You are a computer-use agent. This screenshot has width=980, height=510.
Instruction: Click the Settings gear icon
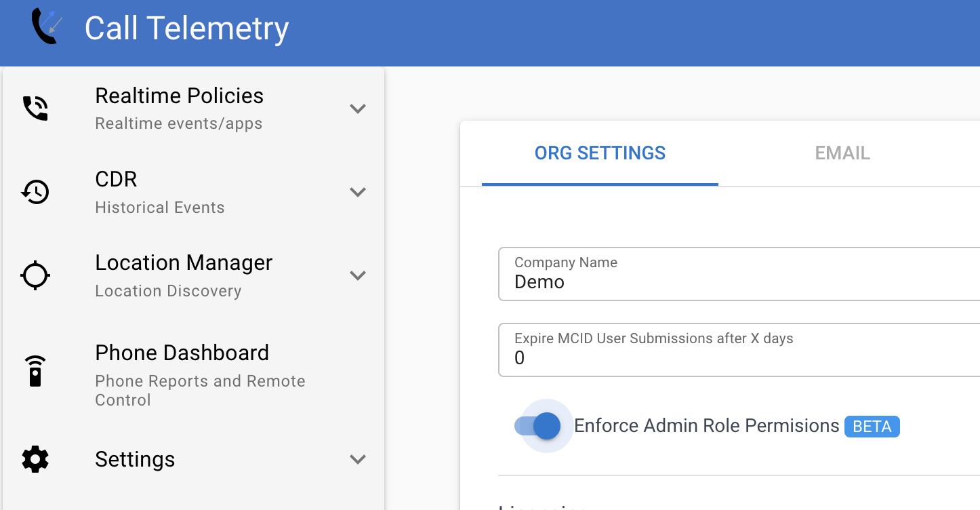[35, 459]
